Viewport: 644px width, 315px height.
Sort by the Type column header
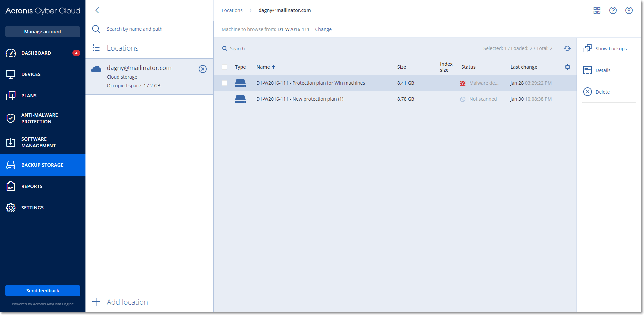(x=240, y=67)
